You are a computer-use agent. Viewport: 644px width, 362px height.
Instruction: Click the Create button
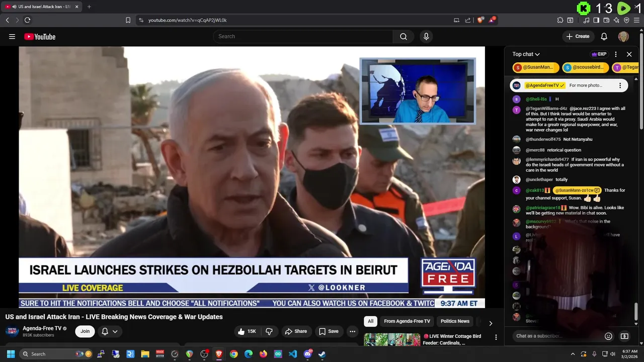pyautogui.click(x=578, y=36)
